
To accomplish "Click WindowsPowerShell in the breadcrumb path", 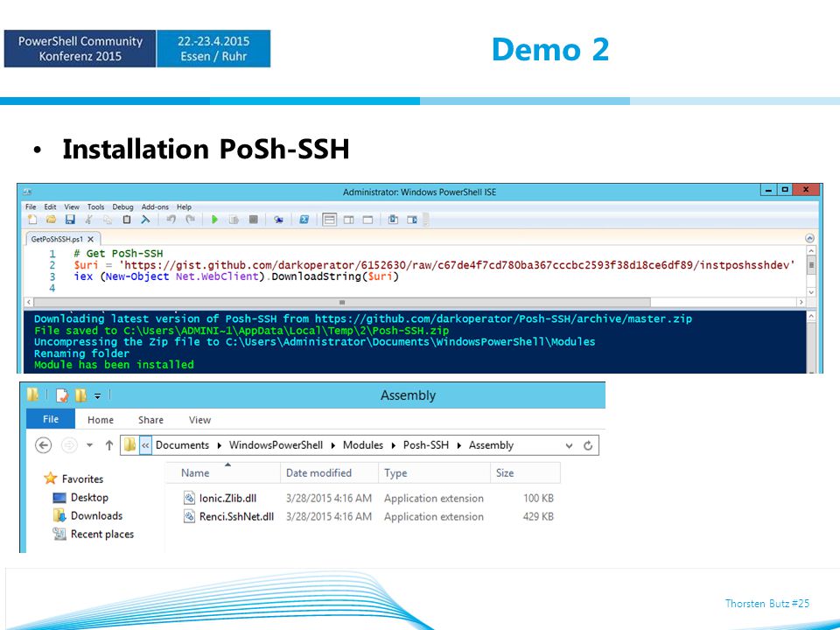I will coord(276,445).
